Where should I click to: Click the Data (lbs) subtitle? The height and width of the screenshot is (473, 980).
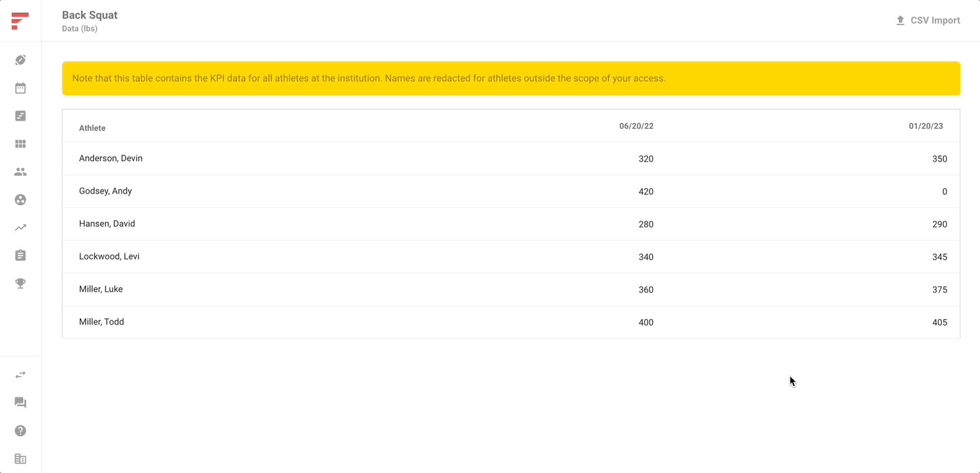(x=80, y=29)
